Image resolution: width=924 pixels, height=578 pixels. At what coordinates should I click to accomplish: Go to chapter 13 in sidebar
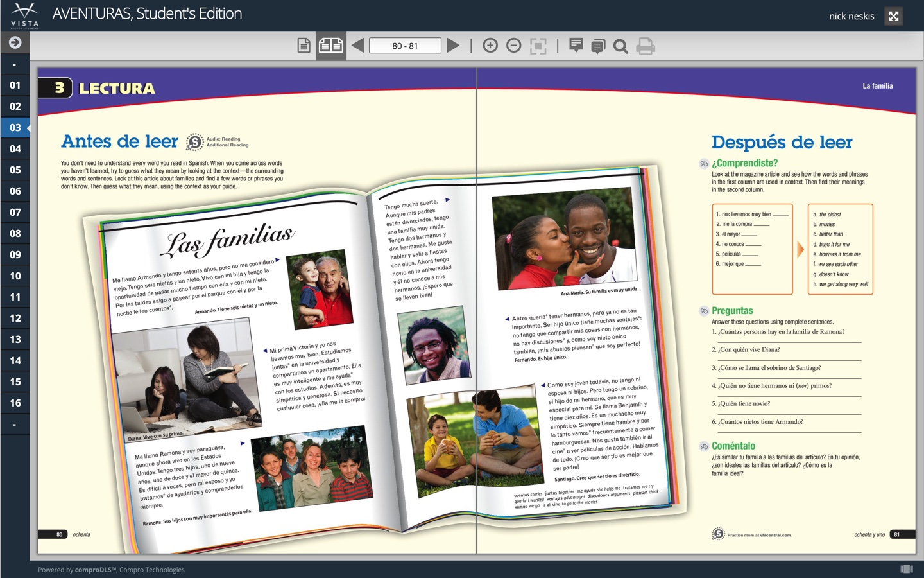click(15, 340)
